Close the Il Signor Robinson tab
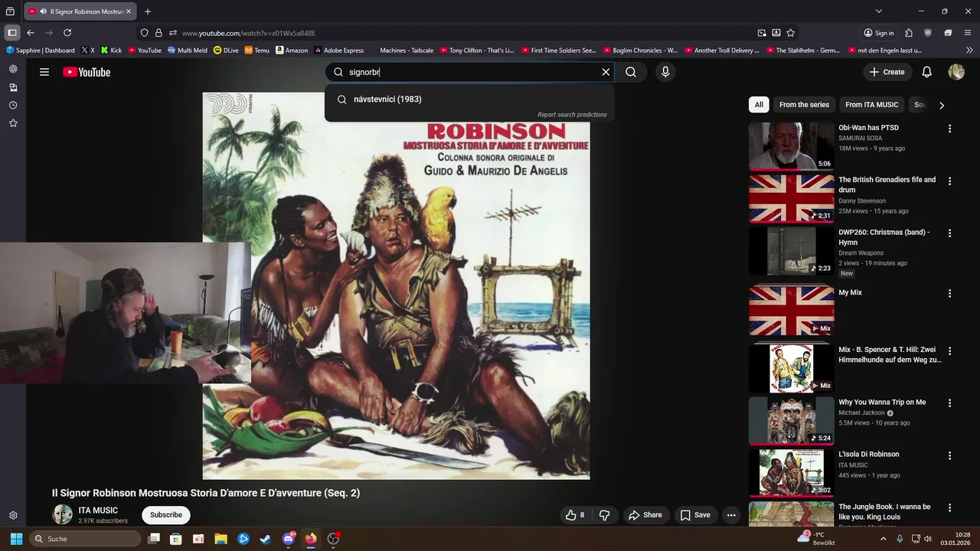Viewport: 980px width, 551px height. point(129,11)
